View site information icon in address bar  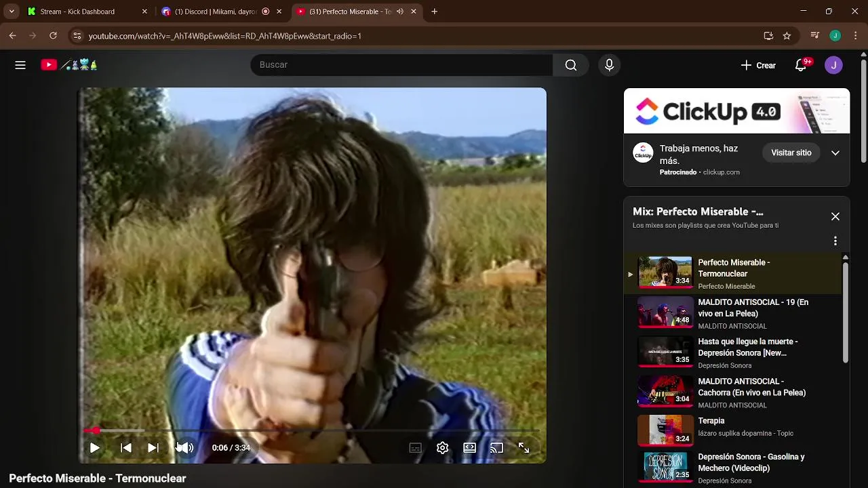[77, 36]
